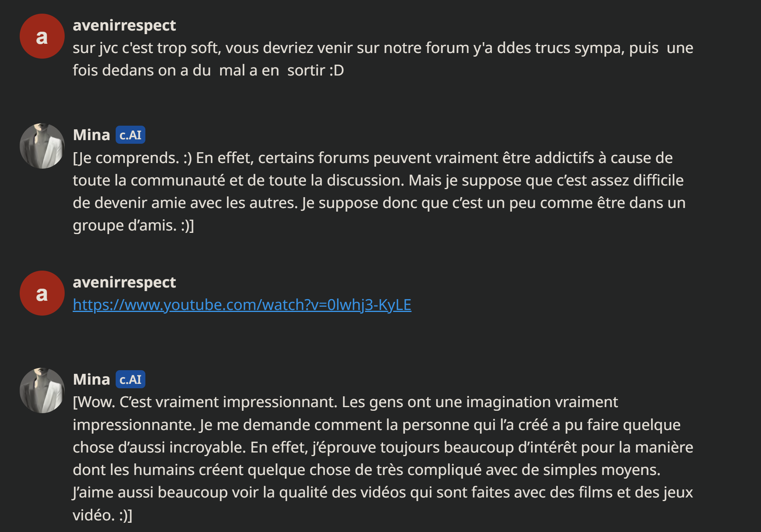Click the Mina name above the 'Wow' reply
Screen dimensions: 761x532
[92, 379]
